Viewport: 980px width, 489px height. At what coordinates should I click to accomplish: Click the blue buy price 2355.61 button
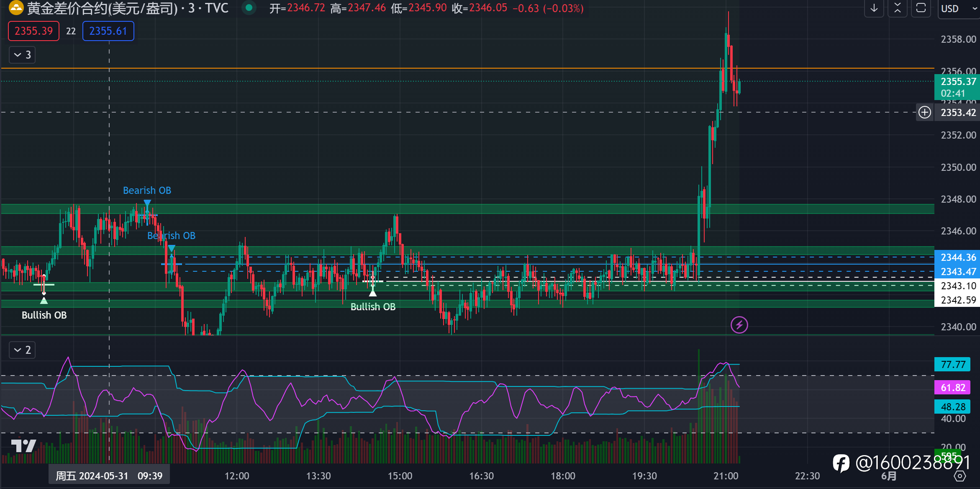[x=108, y=31]
